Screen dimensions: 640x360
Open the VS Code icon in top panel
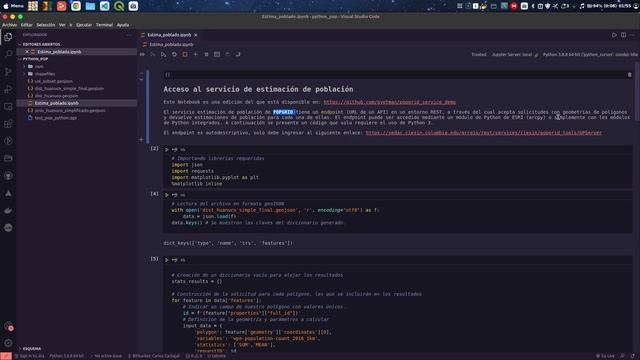(104, 6)
